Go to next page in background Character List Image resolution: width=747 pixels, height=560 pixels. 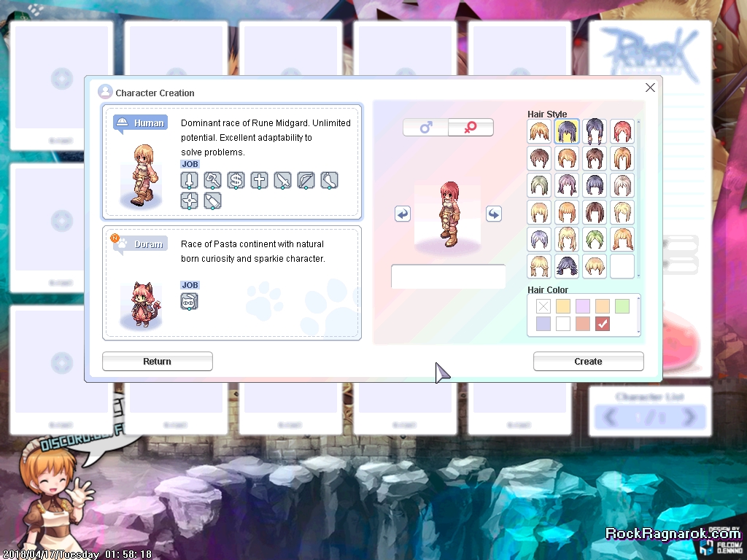[689, 417]
